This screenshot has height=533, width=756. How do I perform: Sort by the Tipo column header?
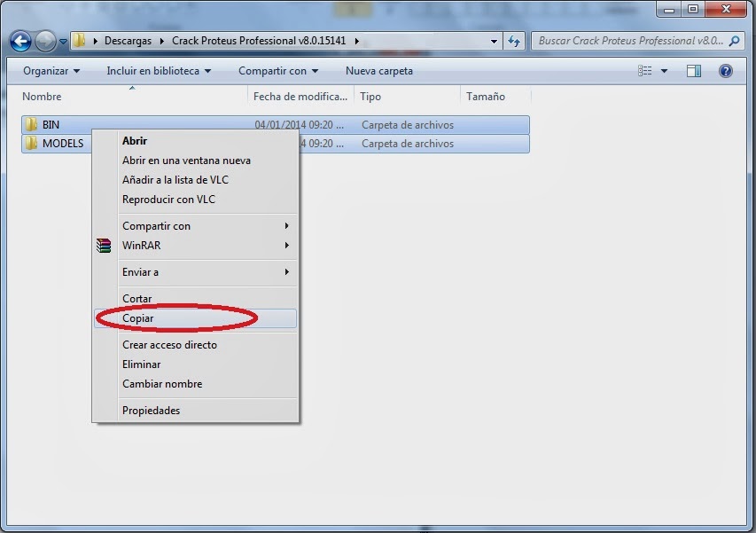point(408,97)
